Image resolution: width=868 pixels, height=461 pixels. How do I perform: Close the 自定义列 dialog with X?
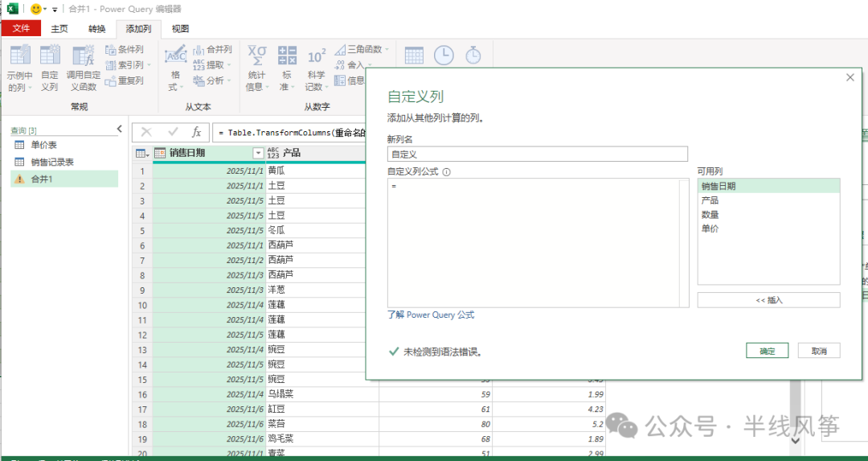pyautogui.click(x=850, y=77)
